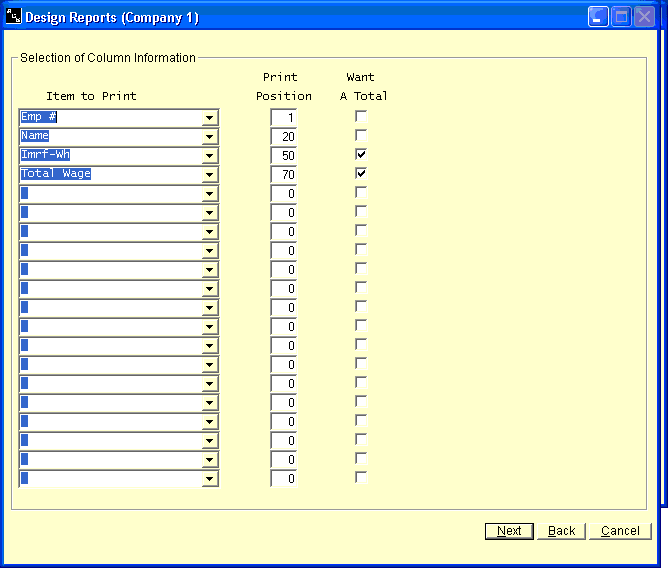Uncheck Want A Total for Imrf-Wh
This screenshot has width=668, height=568.
361,155
